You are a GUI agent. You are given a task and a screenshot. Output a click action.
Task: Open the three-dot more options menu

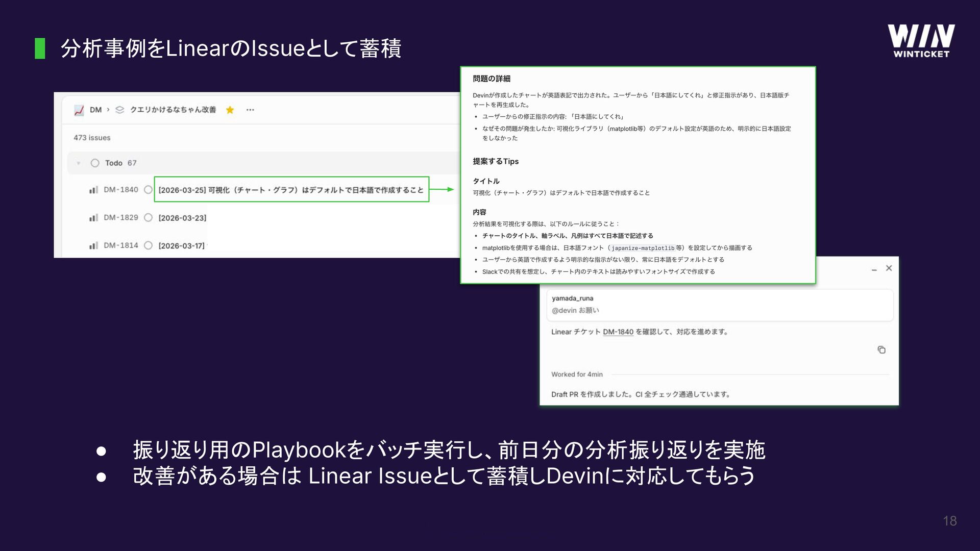tap(250, 110)
